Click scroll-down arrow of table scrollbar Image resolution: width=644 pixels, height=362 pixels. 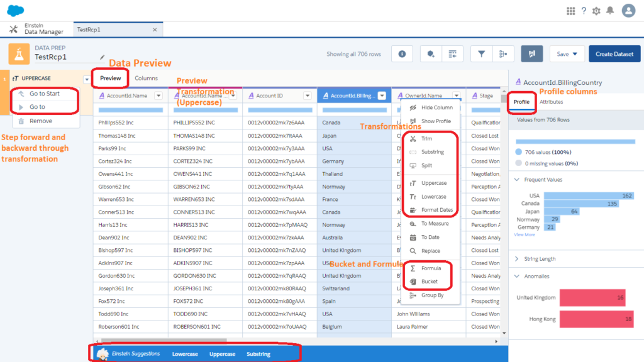tap(504, 333)
